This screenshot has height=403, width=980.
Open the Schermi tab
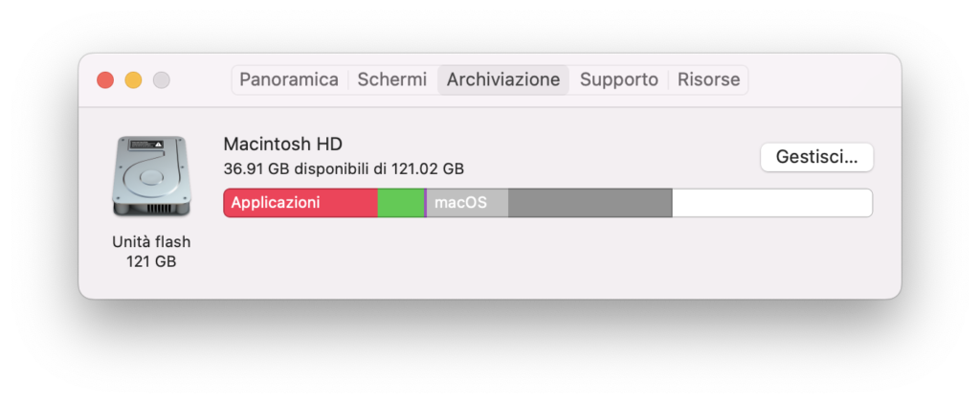392,79
